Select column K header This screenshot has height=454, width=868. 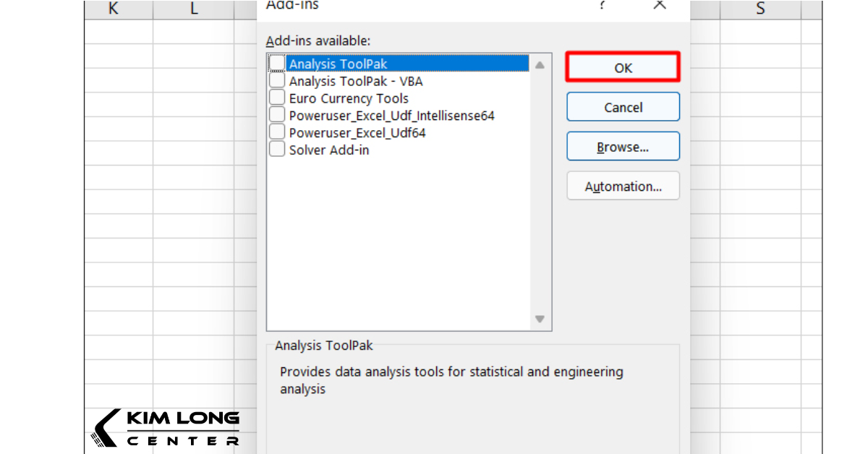113,9
